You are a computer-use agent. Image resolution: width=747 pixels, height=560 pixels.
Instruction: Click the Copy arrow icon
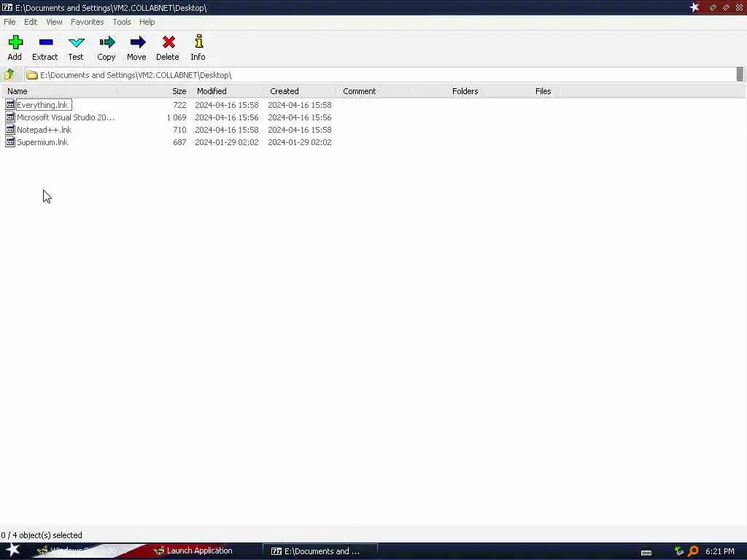tap(107, 42)
